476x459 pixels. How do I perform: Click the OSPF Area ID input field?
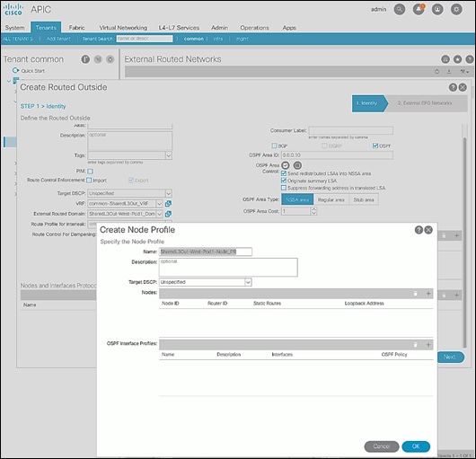point(337,155)
